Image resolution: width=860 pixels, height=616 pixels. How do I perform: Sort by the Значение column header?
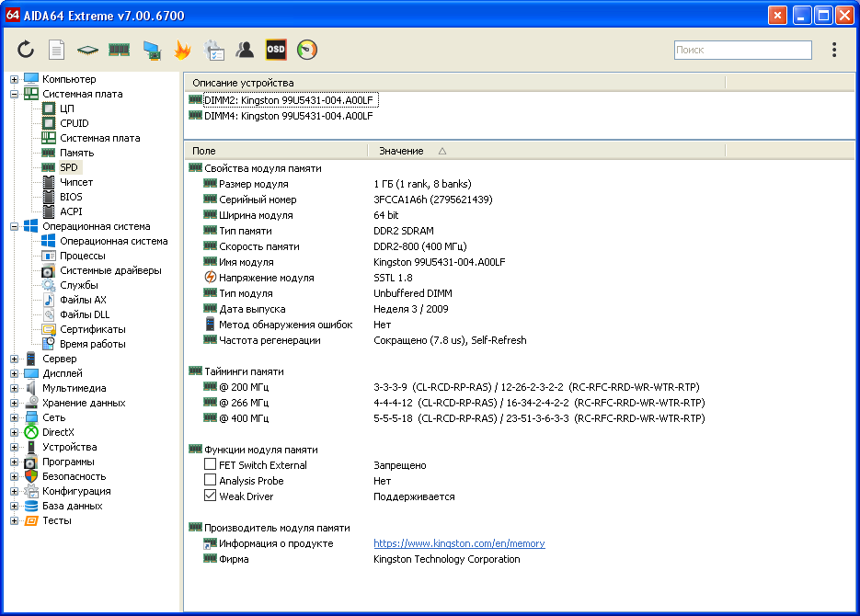coord(402,151)
